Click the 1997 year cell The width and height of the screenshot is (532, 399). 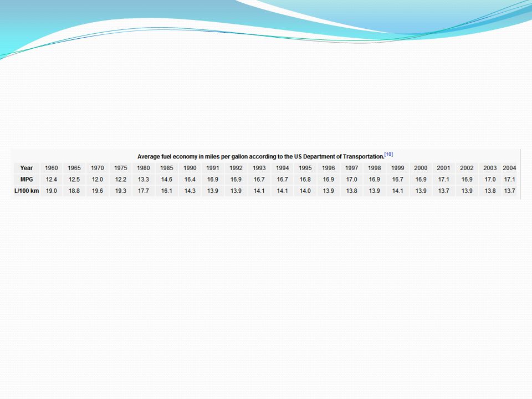click(351, 168)
